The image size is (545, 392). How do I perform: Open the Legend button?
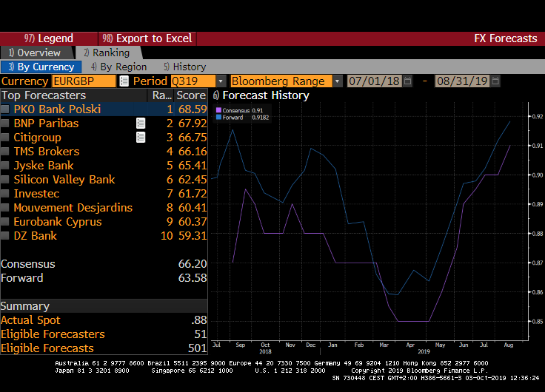pyautogui.click(x=49, y=38)
